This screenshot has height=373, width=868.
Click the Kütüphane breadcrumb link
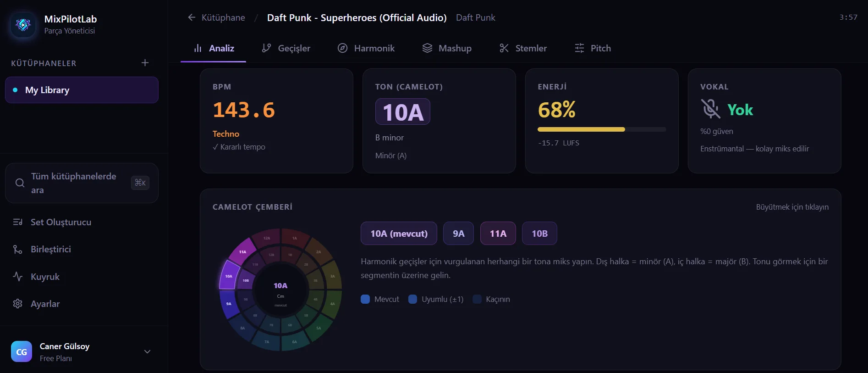pyautogui.click(x=223, y=17)
